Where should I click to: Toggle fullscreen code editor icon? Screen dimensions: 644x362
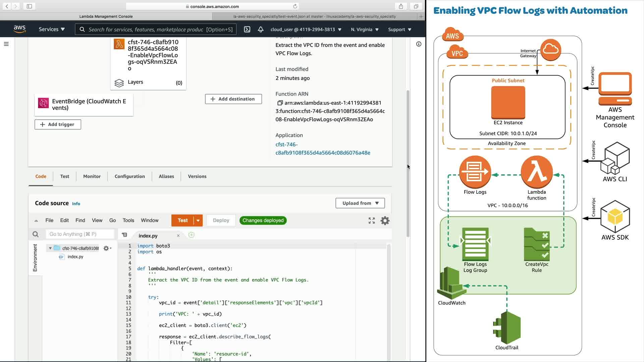pos(372,221)
